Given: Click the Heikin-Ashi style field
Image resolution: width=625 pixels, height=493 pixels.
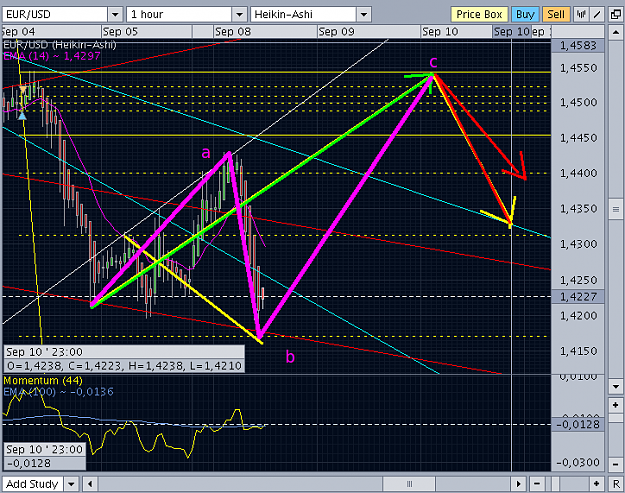Looking at the screenshot, I should pyautogui.click(x=303, y=15).
